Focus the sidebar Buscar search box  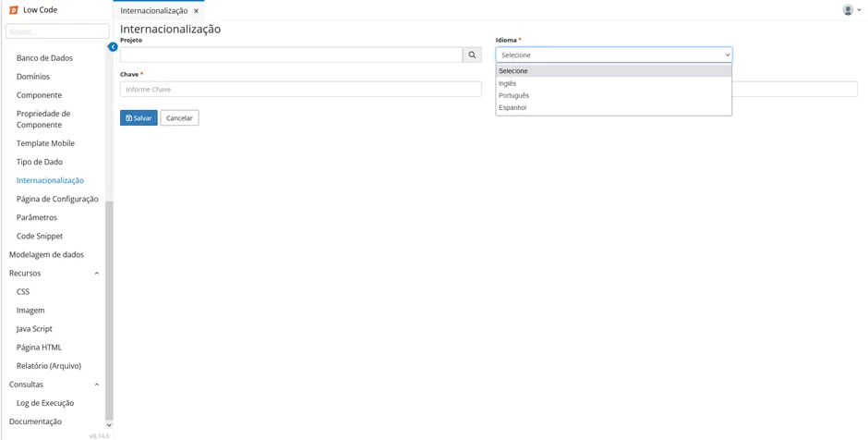pyautogui.click(x=57, y=31)
